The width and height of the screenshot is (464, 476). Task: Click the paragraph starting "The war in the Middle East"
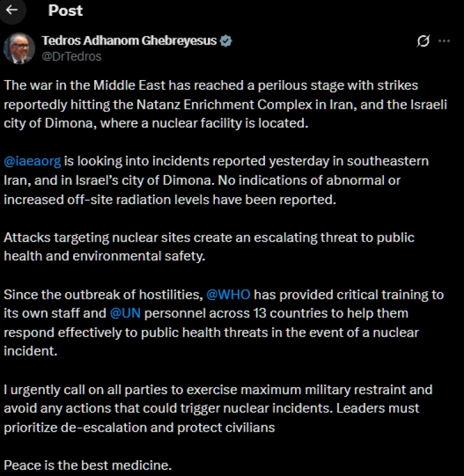[x=225, y=104]
